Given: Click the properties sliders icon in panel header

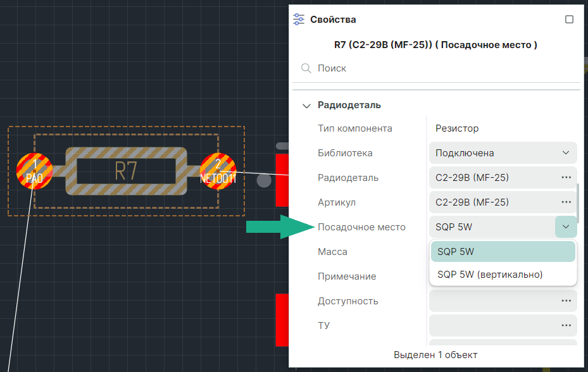Looking at the screenshot, I should click(299, 20).
